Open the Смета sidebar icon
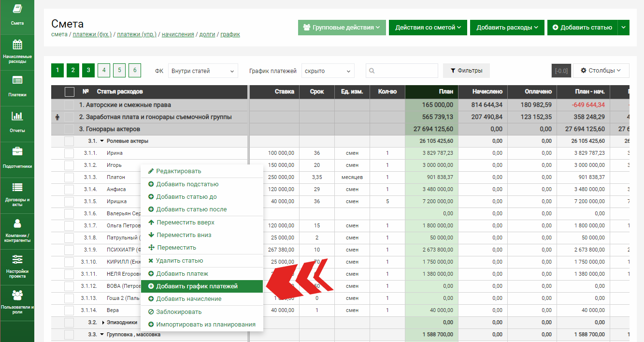 coord(17,9)
